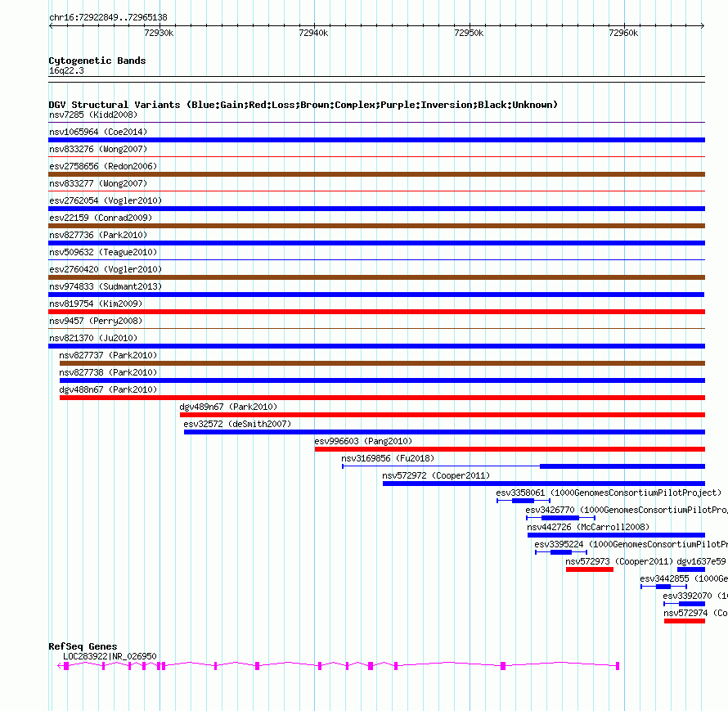Select the dgv489n67 (Park2010) label
The image size is (728, 711).
228,407
